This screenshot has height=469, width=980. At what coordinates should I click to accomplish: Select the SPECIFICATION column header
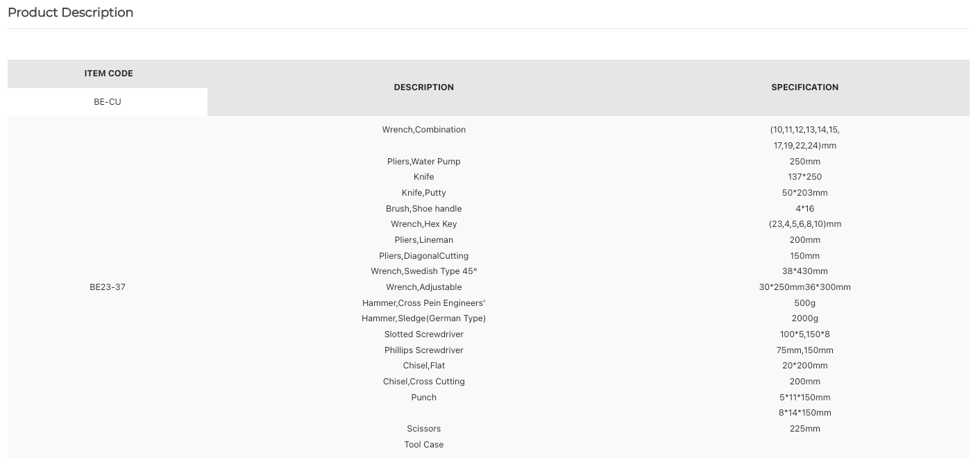point(804,87)
